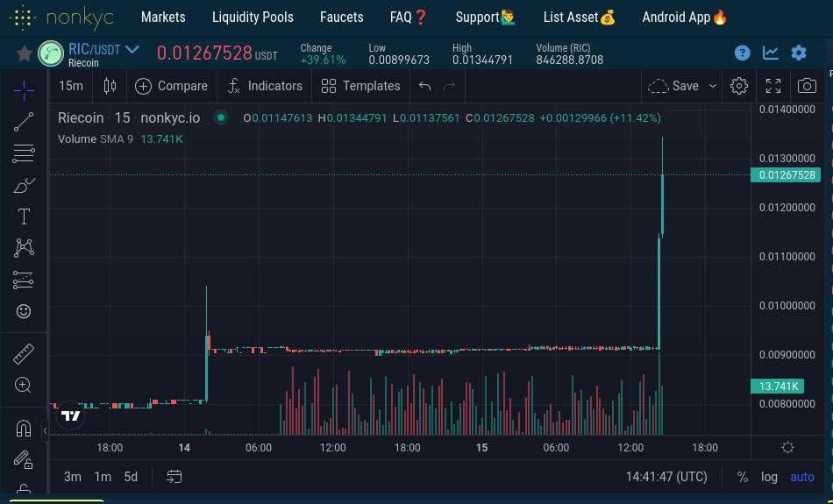This screenshot has width=833, height=504.
Task: Click the High value 0.01344791
Action: coord(483,60)
